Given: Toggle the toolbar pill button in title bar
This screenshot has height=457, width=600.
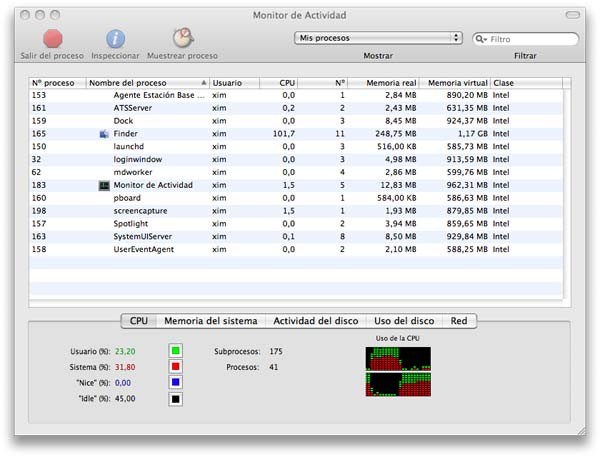Looking at the screenshot, I should (x=572, y=15).
